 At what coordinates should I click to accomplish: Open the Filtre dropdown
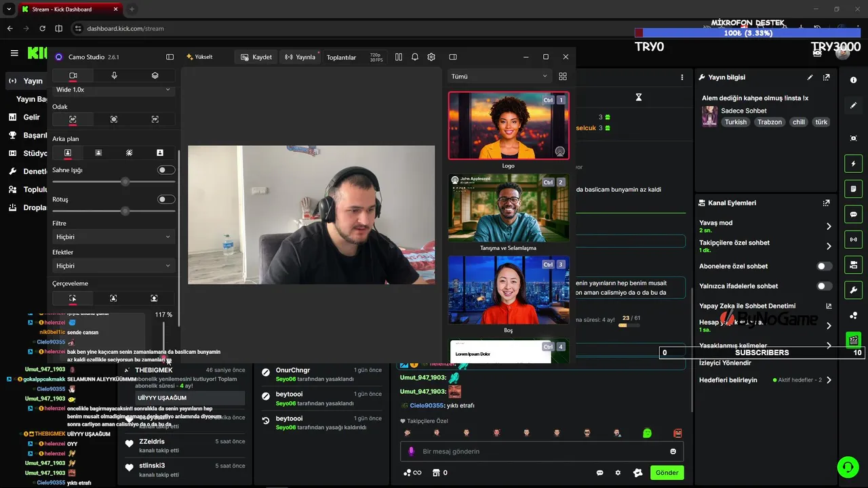click(113, 237)
